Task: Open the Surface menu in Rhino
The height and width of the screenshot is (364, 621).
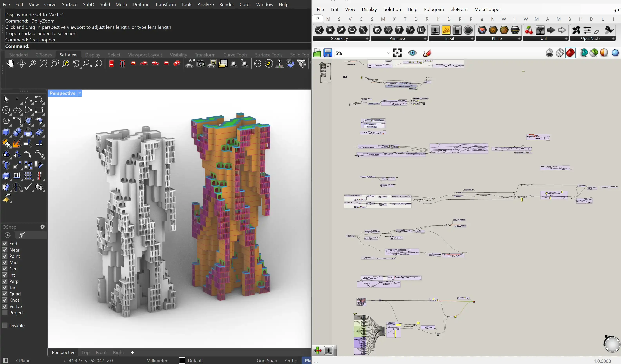Action: click(70, 5)
